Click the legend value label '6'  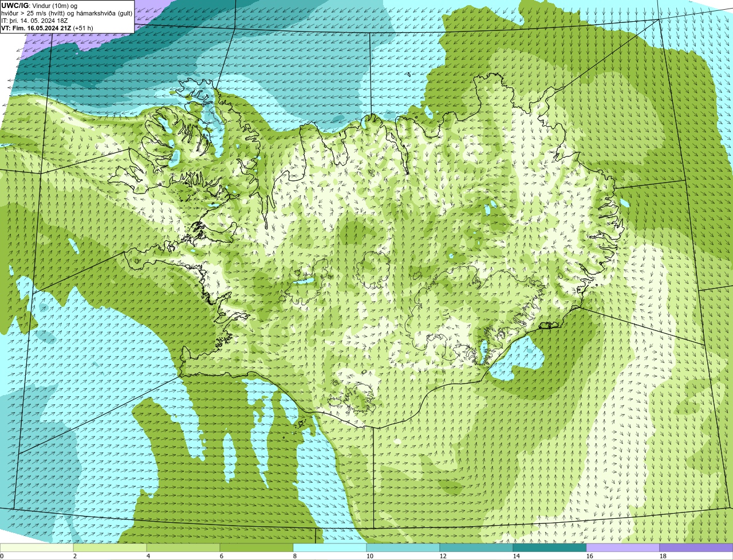pos(222,556)
